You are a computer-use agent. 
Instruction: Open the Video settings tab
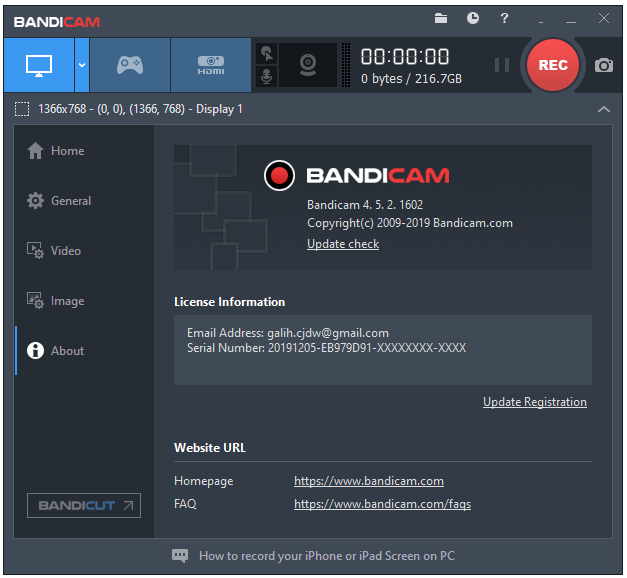coord(84,251)
